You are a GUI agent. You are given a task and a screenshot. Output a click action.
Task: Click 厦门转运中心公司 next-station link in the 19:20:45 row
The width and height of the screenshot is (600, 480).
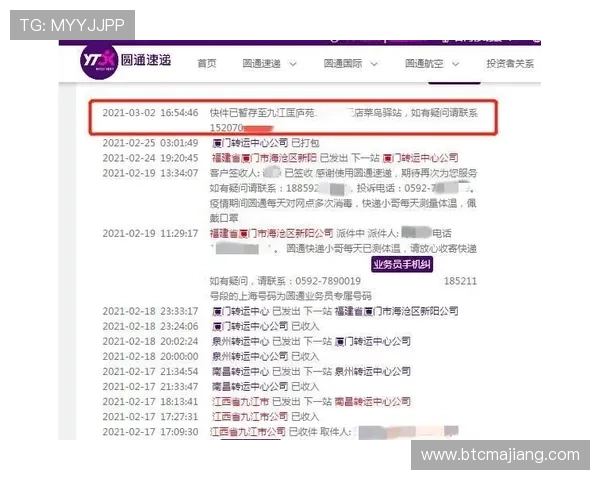[420, 158]
